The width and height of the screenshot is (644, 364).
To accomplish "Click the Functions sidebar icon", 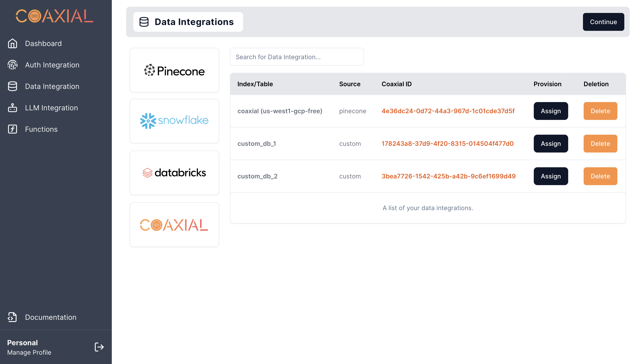I will [12, 129].
